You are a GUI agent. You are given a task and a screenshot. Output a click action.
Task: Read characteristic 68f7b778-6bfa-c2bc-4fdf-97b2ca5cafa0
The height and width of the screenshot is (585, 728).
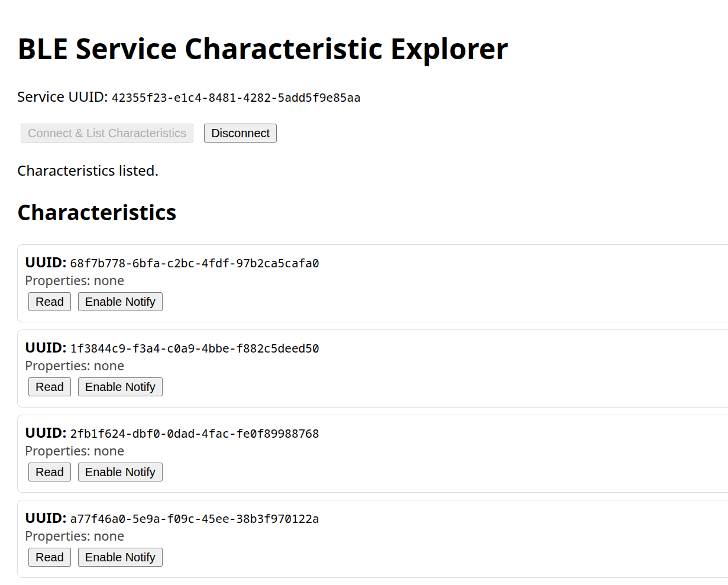49,301
